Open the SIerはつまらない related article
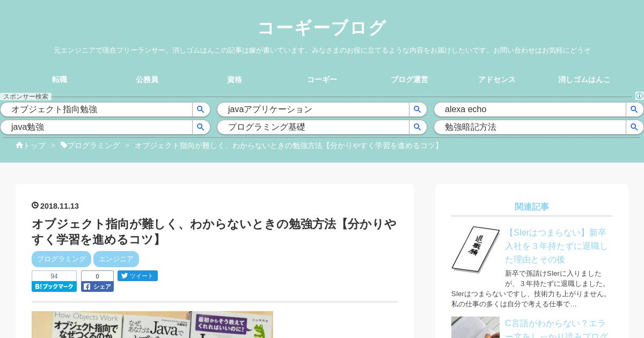Screen dimensions: 644x338 pyautogui.click(x=556, y=246)
